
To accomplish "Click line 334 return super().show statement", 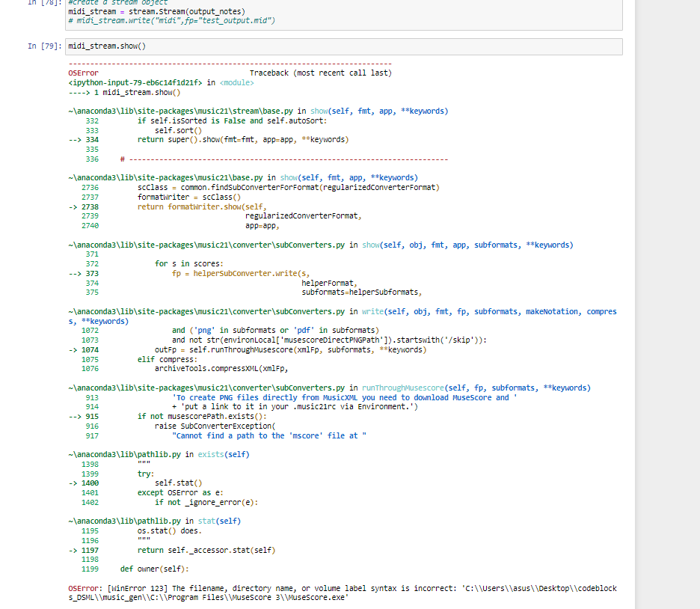I will [x=242, y=139].
